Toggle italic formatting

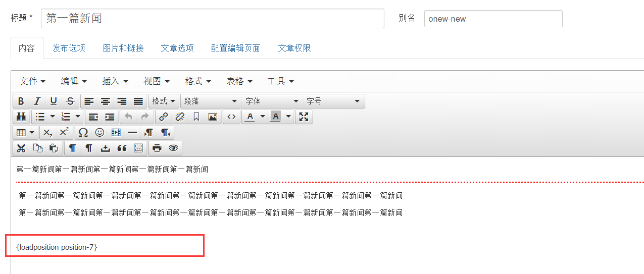coord(37,101)
